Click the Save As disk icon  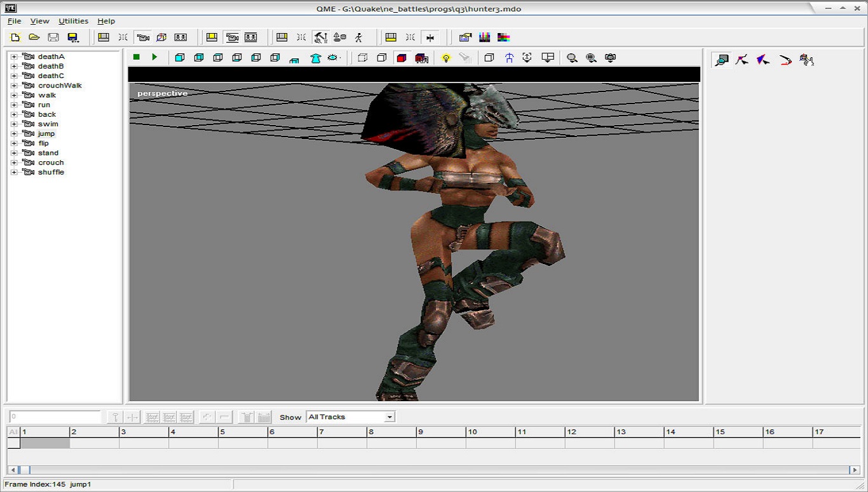(72, 37)
